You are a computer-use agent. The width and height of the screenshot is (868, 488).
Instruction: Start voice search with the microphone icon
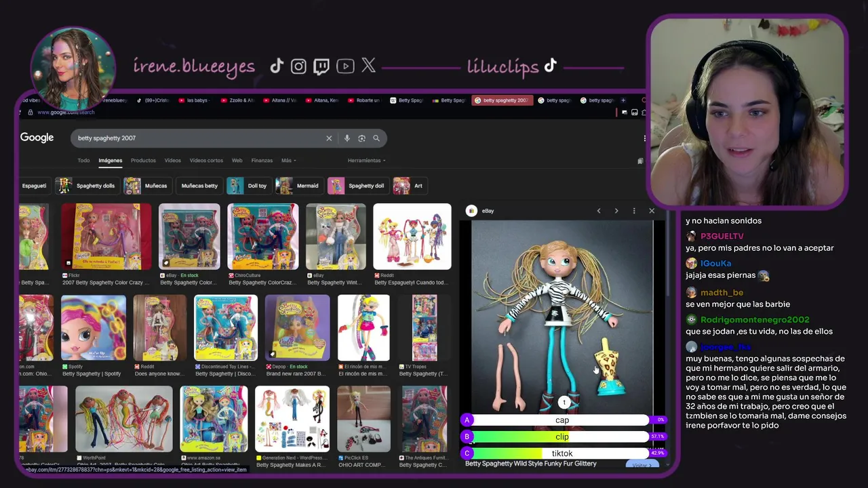pos(347,138)
